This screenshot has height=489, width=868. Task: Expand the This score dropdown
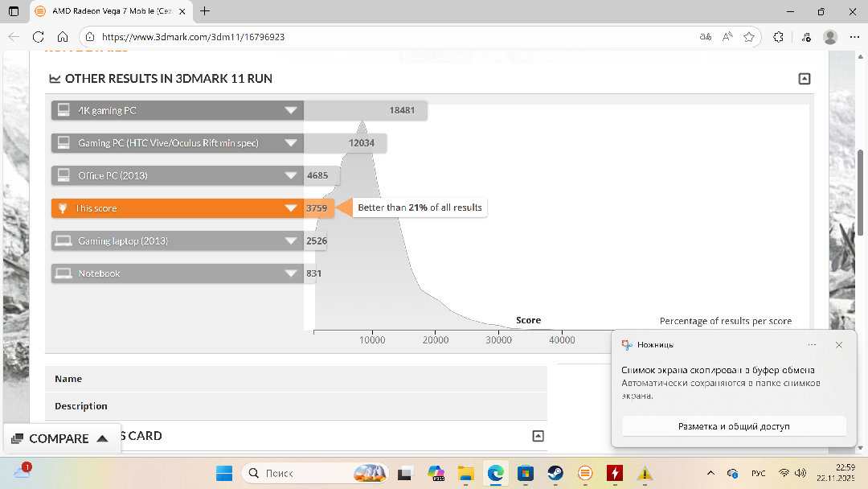click(291, 208)
